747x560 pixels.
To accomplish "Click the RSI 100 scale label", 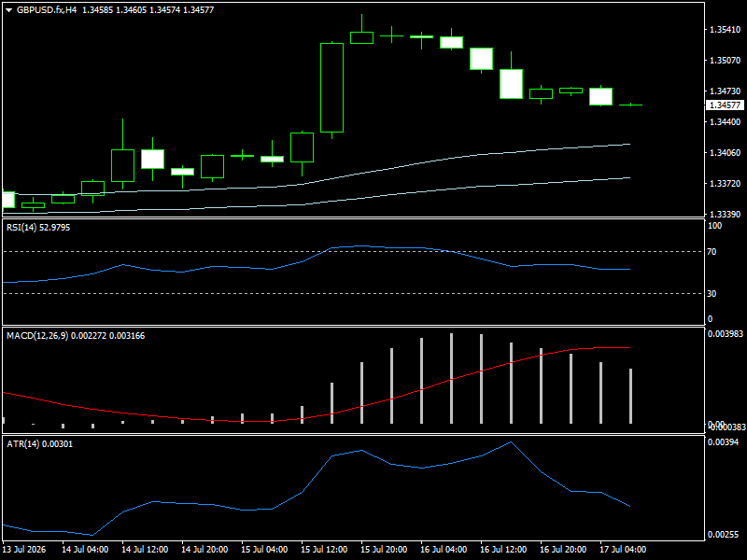I will click(x=714, y=226).
